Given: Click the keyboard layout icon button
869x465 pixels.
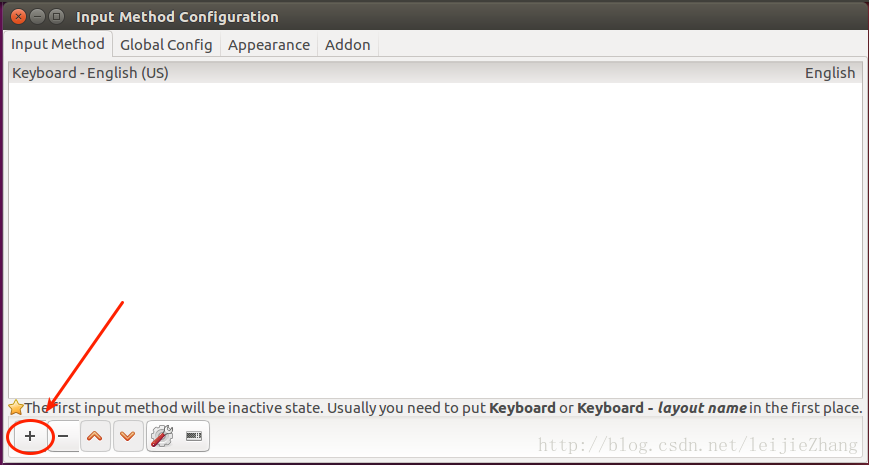Looking at the screenshot, I should pyautogui.click(x=194, y=437).
